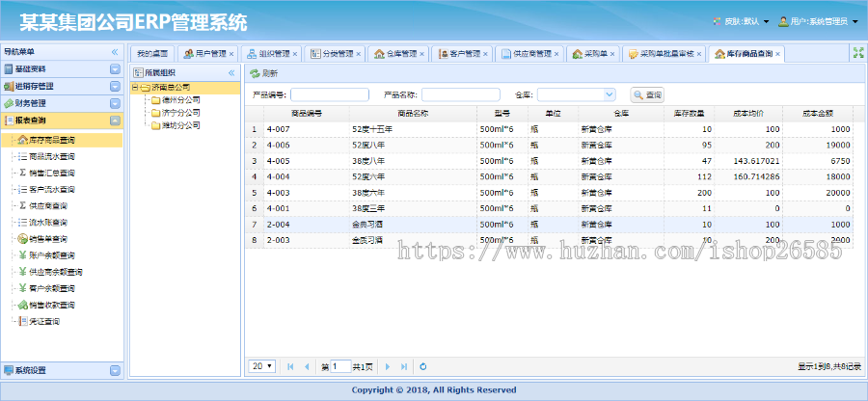Collapse the 所属组织 organization panel
The width and height of the screenshot is (868, 401).
[231, 73]
